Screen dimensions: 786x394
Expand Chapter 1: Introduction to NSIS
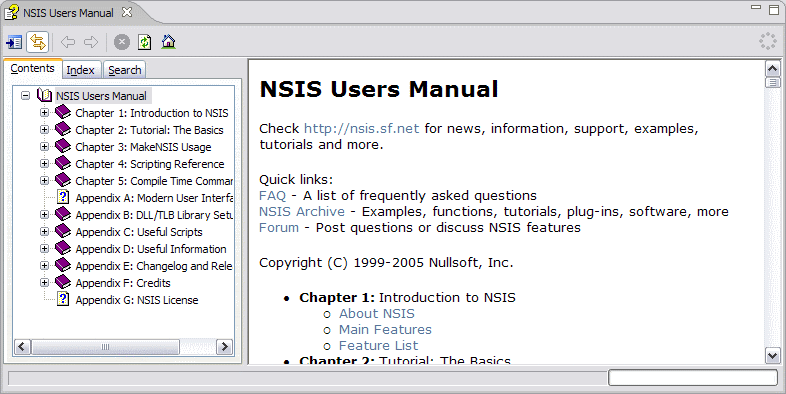click(45, 113)
